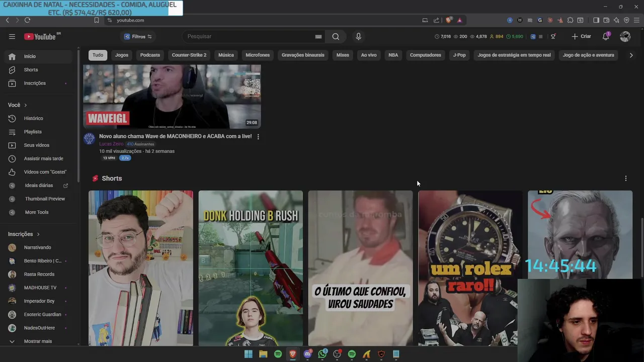Select the Ao vivo chip

(369, 55)
